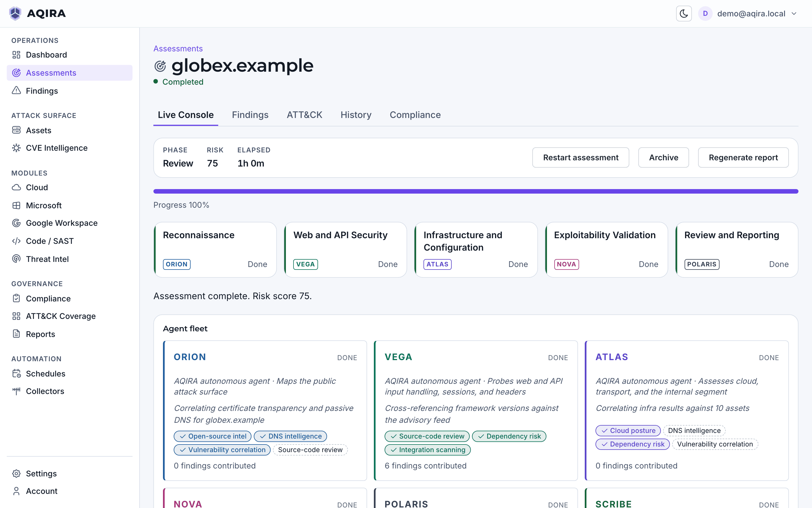Click the assessment progress bar

(476, 191)
